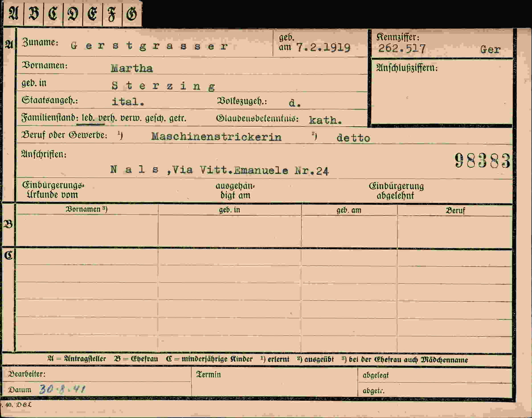
Task: Click the first name 'Martha'
Action: point(132,69)
